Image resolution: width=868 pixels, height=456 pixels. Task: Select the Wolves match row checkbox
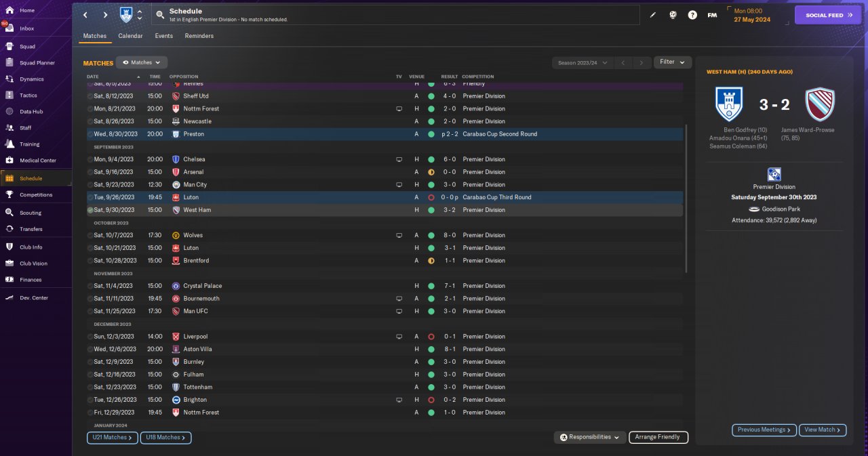coord(90,235)
